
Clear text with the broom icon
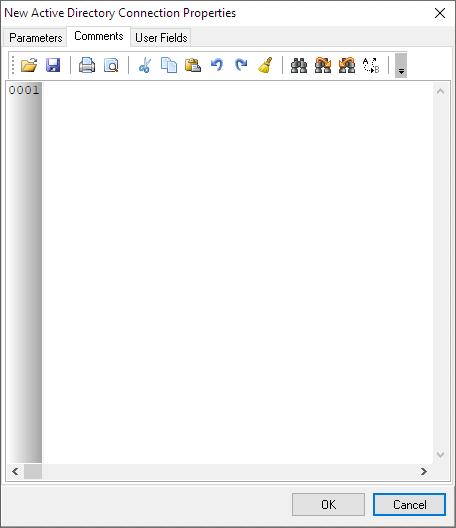265,65
